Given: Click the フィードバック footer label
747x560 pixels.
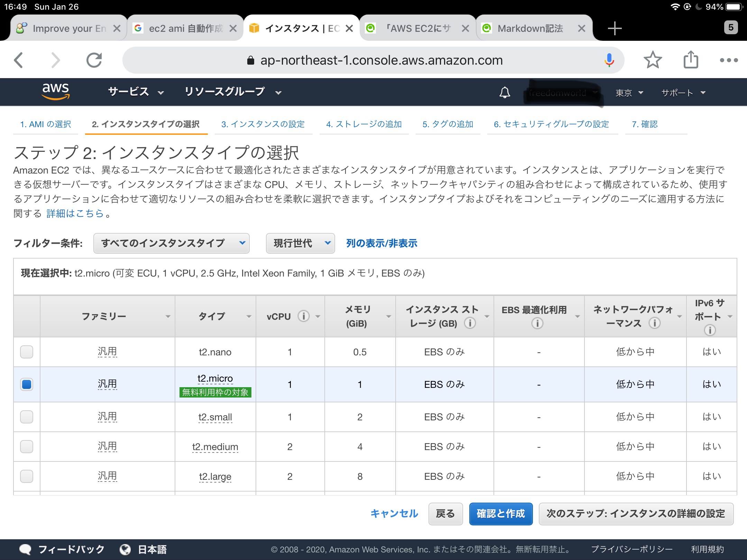Looking at the screenshot, I should [x=71, y=549].
